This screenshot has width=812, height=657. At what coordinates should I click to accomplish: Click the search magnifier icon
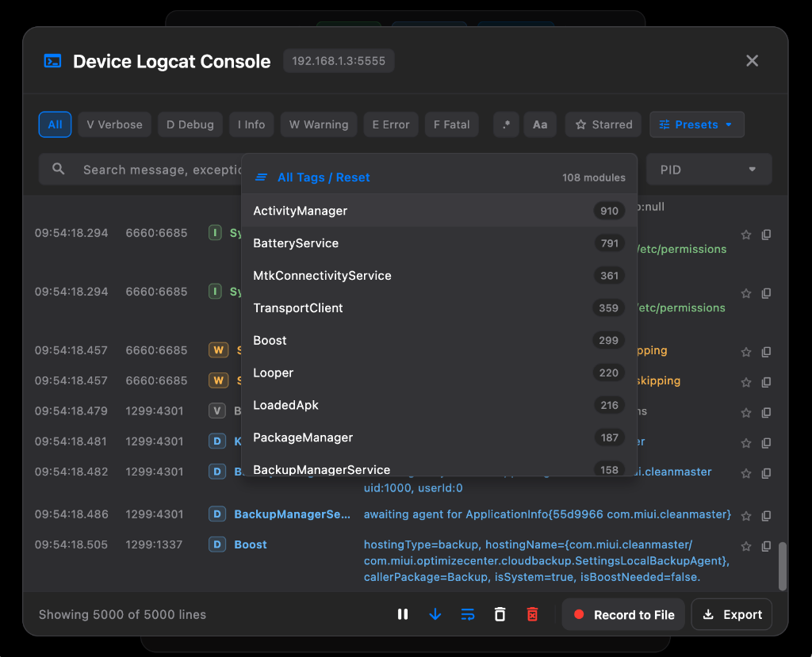coord(59,169)
